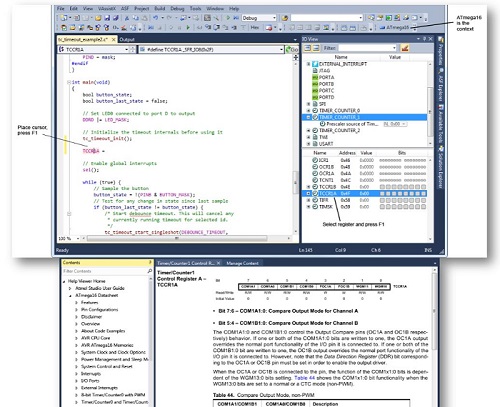Click the ICR1 register clock icon

[315, 160]
